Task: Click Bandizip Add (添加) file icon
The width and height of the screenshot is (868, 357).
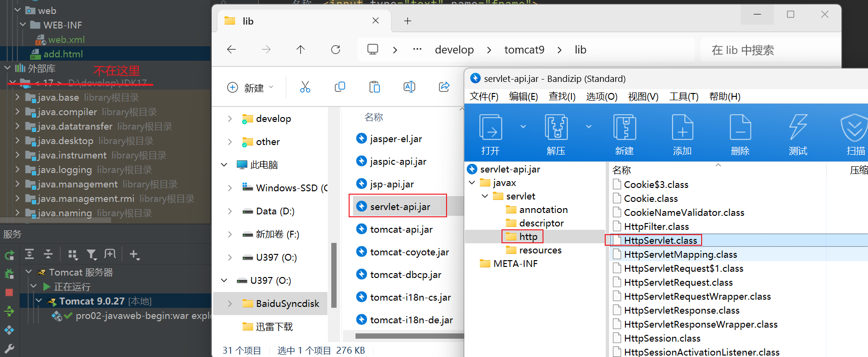Action: point(682,127)
